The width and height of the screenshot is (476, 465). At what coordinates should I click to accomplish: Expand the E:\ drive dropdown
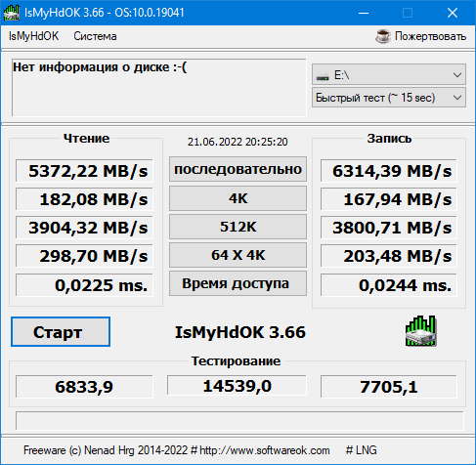tap(389, 74)
